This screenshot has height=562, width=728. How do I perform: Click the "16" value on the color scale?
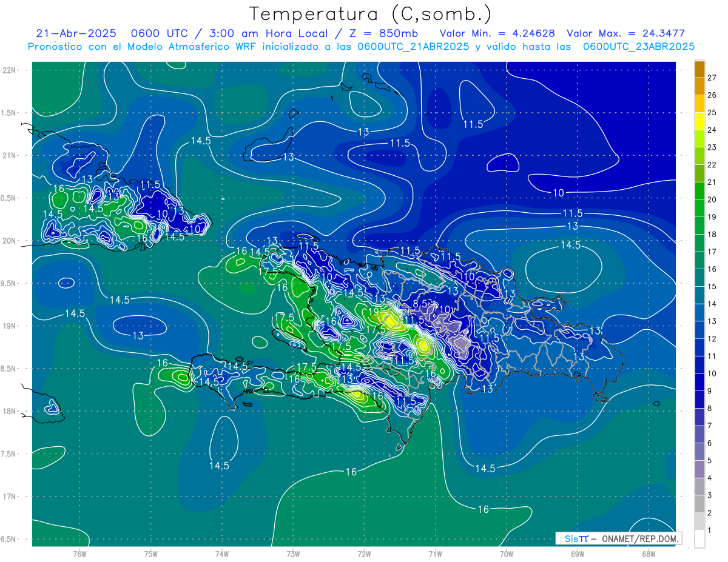(712, 269)
